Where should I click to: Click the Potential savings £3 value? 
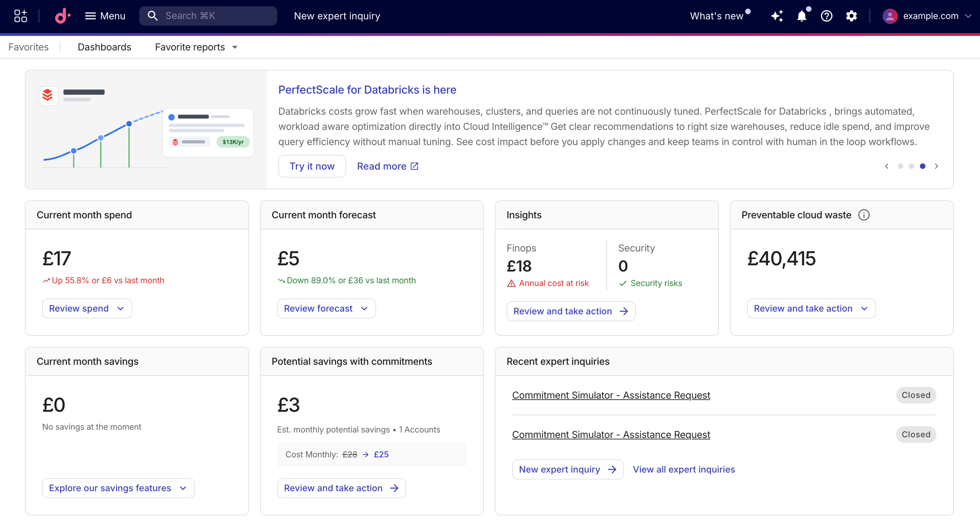288,405
